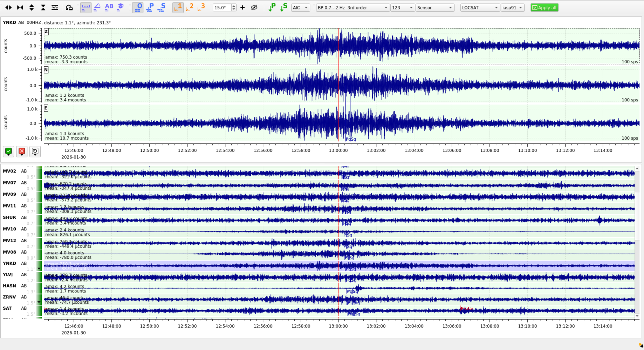Open the AIC picker dropdown
The image size is (644, 350).
tap(300, 7)
